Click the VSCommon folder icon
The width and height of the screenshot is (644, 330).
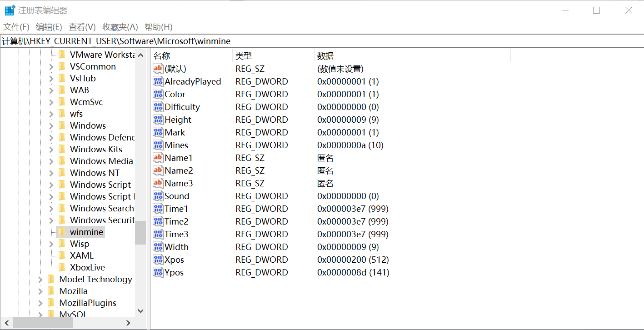point(62,66)
